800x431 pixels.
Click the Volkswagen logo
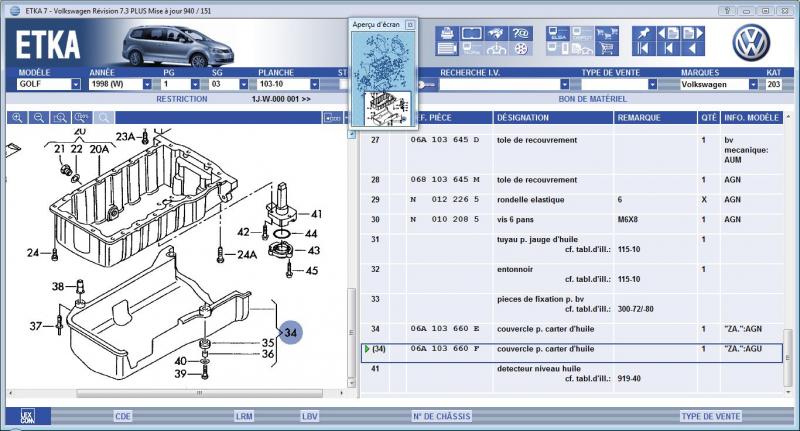tap(751, 42)
